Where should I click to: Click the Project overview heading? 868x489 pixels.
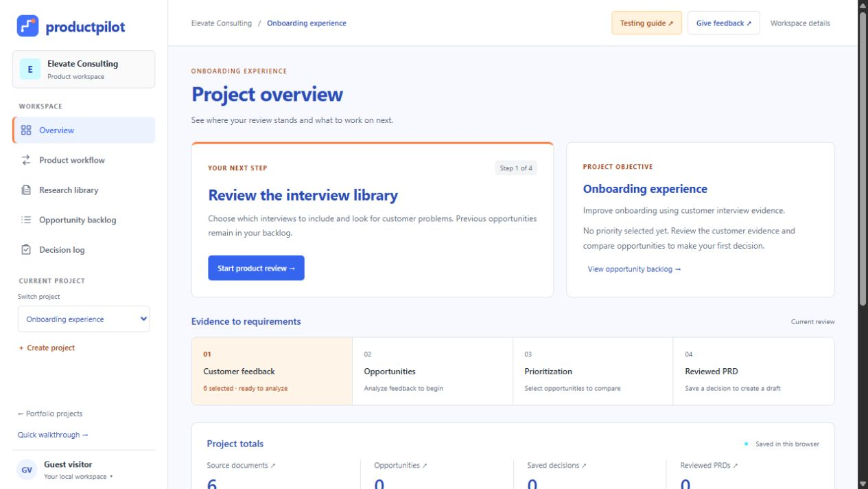(x=267, y=95)
